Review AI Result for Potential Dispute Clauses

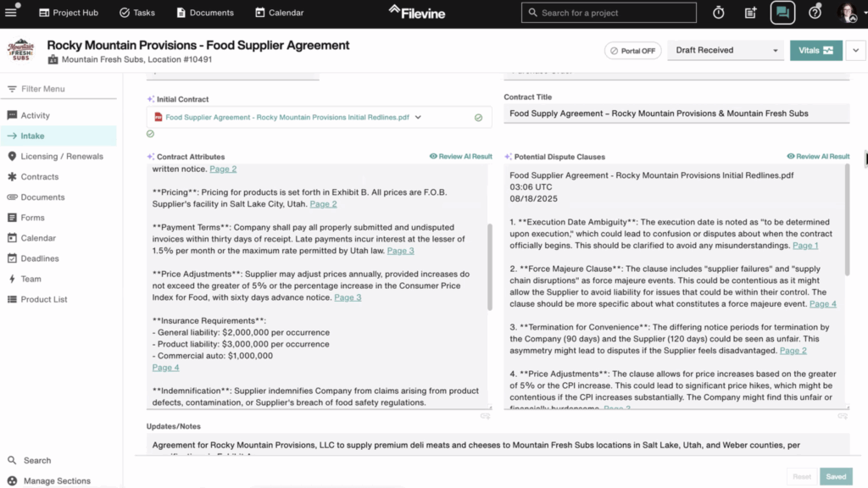tap(817, 157)
